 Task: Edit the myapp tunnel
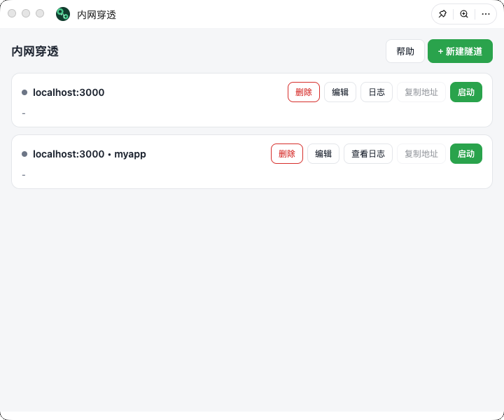point(323,153)
